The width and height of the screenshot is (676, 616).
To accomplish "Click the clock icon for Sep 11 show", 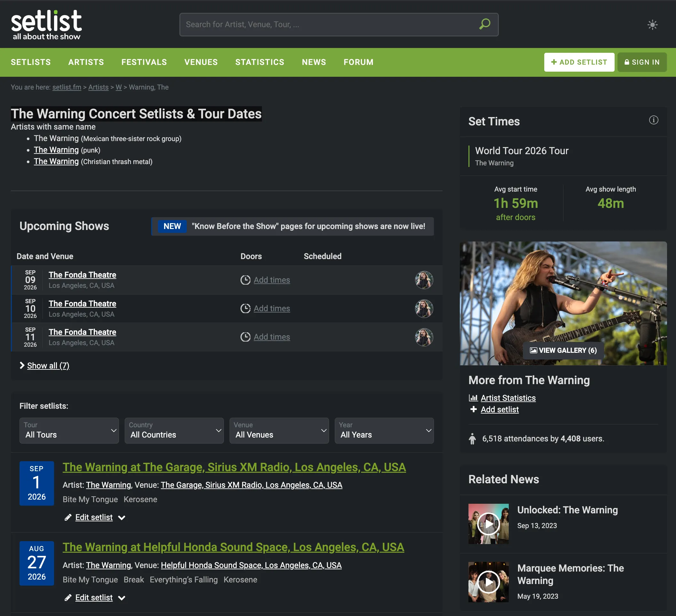I will [246, 337].
